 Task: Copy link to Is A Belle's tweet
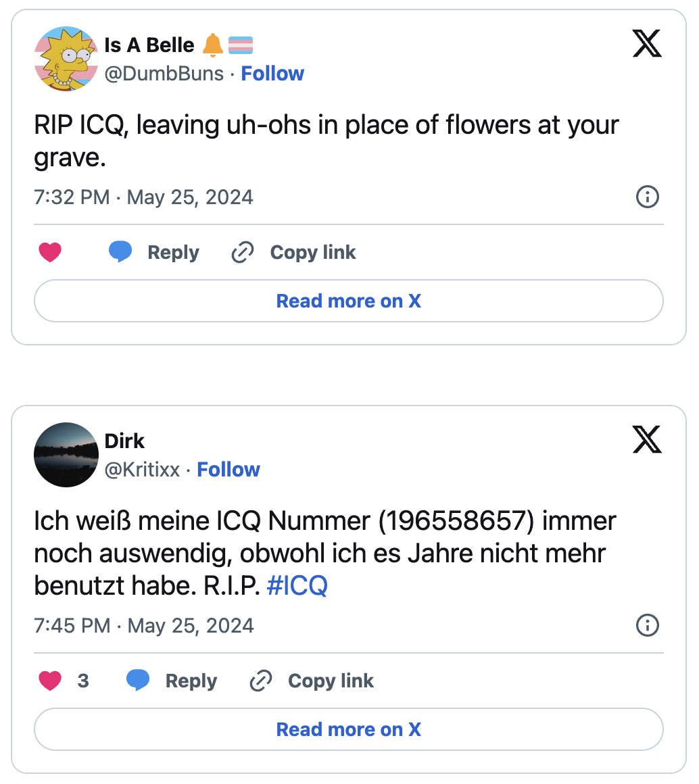(x=293, y=253)
